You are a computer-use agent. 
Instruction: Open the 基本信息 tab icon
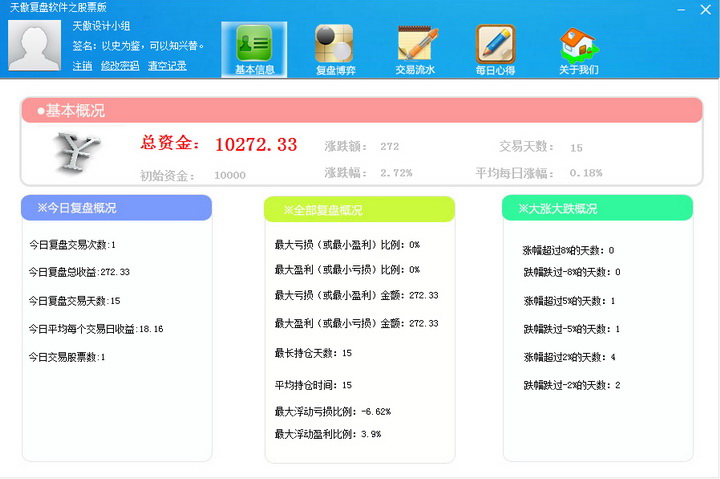tap(254, 43)
